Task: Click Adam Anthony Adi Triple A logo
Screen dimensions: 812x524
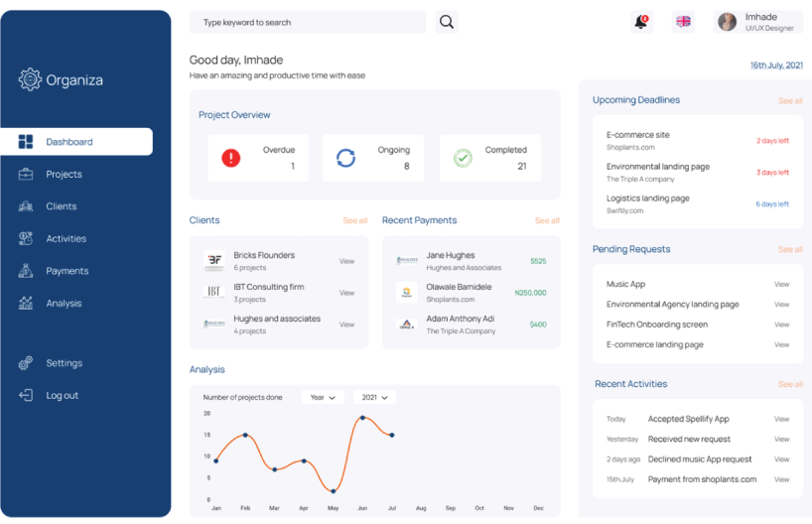Action: point(407,325)
